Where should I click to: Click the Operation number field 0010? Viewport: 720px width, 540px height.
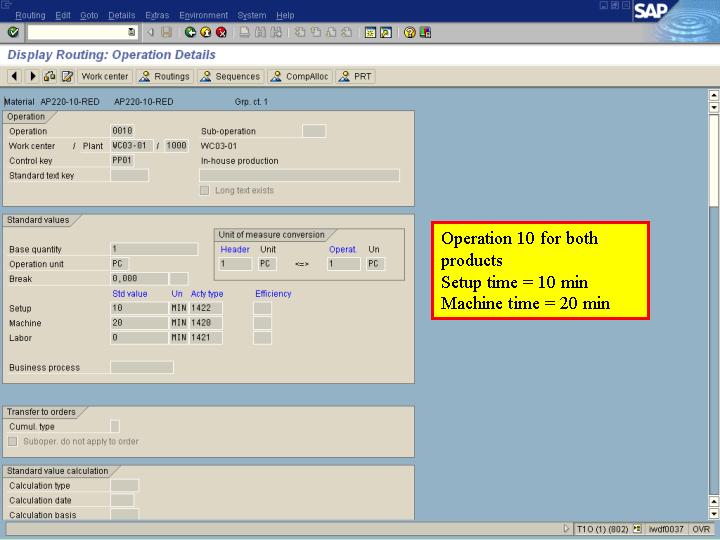(x=123, y=131)
